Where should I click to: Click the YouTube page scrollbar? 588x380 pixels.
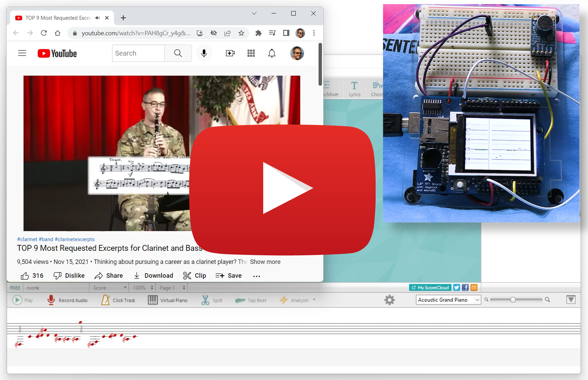320,64
